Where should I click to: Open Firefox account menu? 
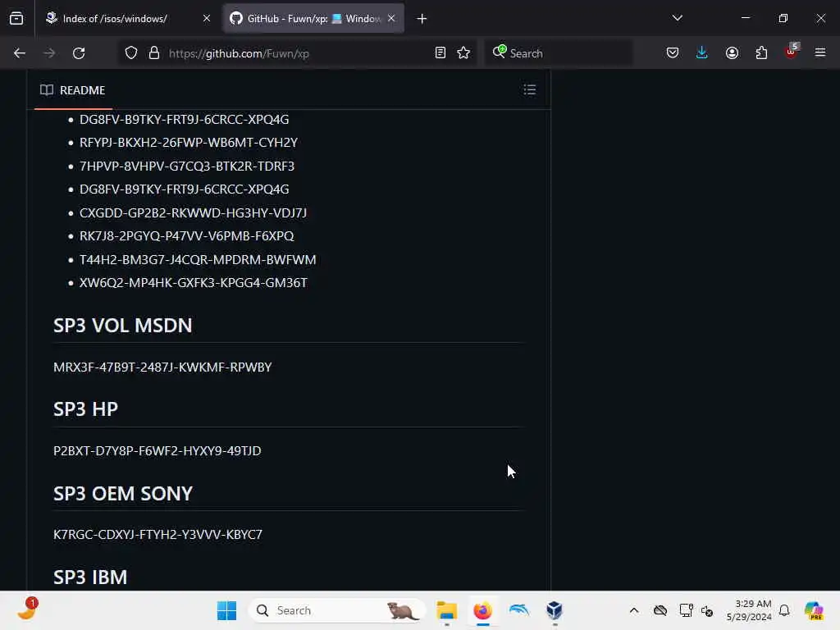pyautogui.click(x=732, y=53)
